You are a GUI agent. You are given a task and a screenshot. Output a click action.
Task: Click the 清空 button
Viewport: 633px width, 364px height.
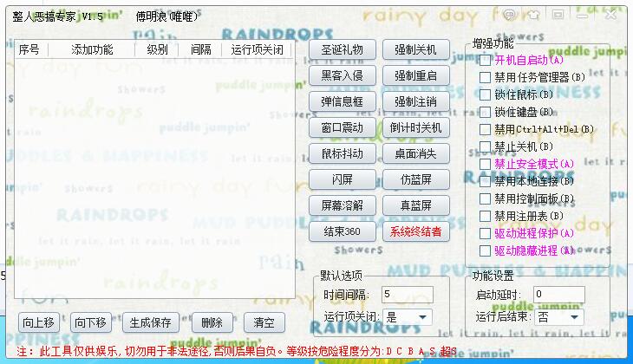coord(264,322)
